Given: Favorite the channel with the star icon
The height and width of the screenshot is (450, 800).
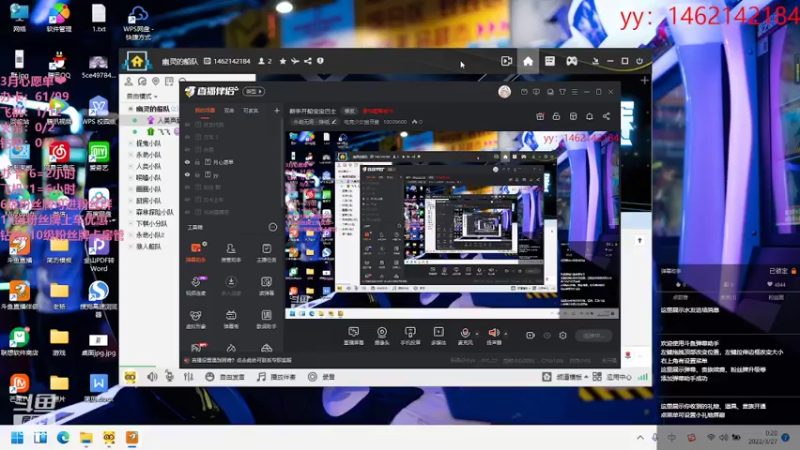Looking at the screenshot, I should click(283, 61).
